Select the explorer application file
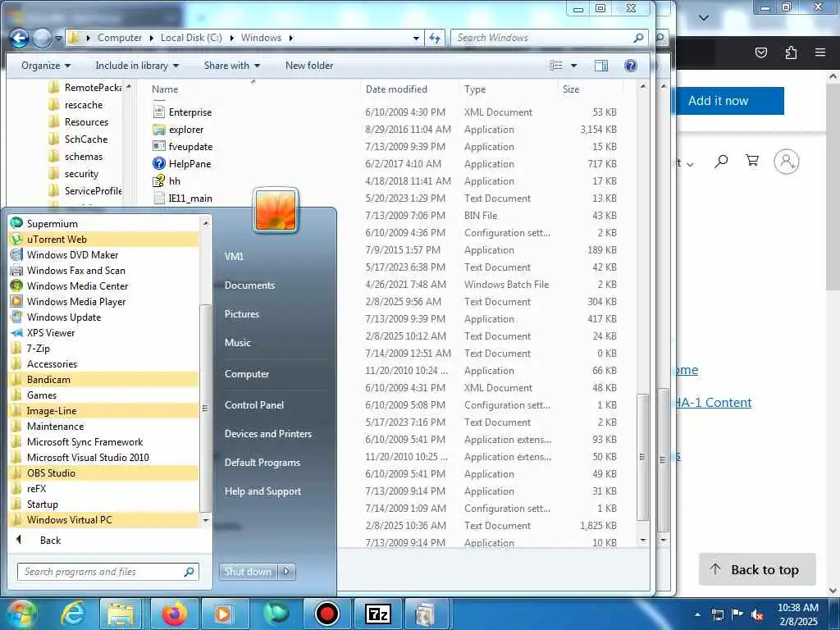This screenshot has height=630, width=840. point(186,129)
